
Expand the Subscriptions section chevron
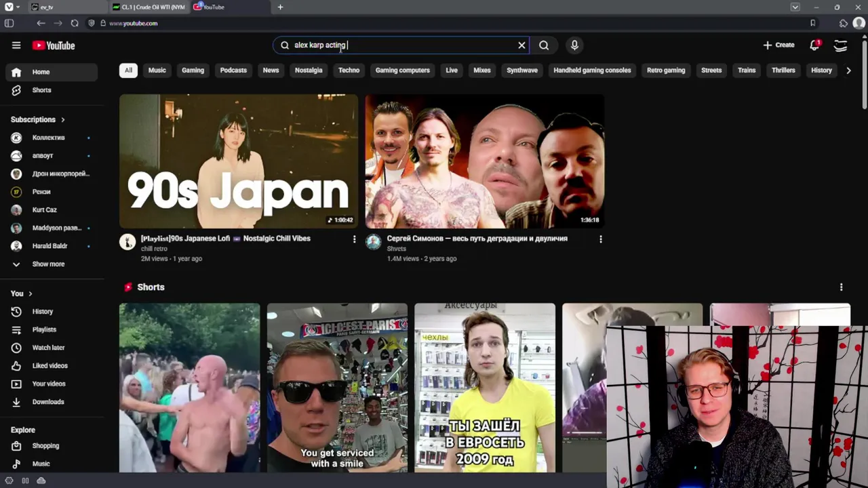(62, 120)
